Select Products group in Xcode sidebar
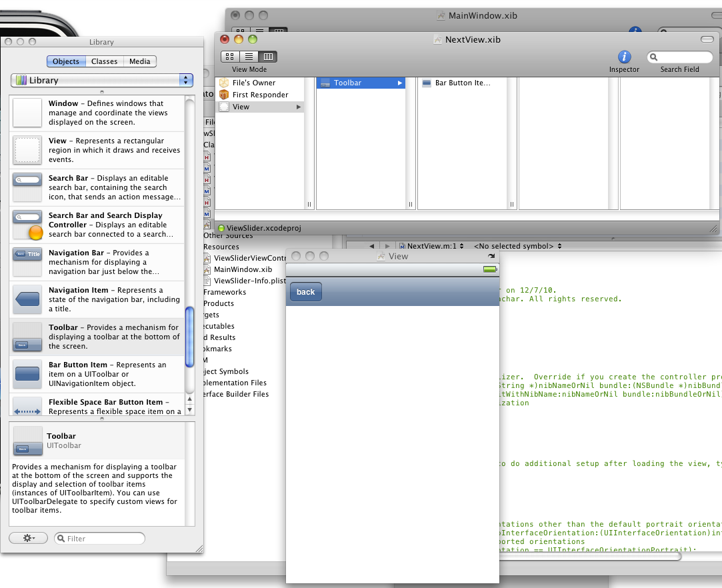The width and height of the screenshot is (722, 588). 219,303
